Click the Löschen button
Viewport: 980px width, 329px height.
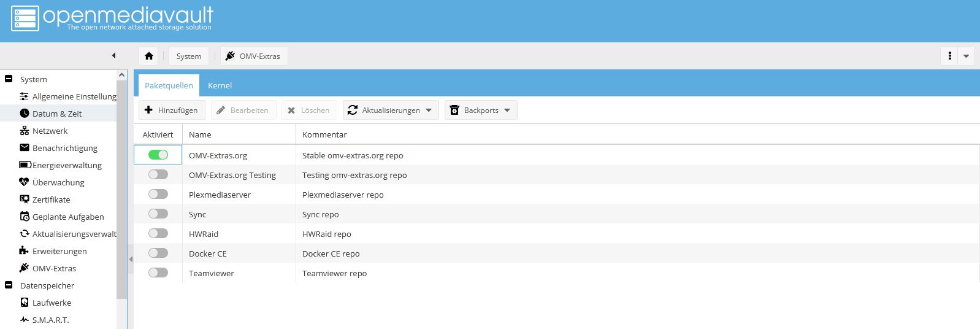pyautogui.click(x=309, y=110)
